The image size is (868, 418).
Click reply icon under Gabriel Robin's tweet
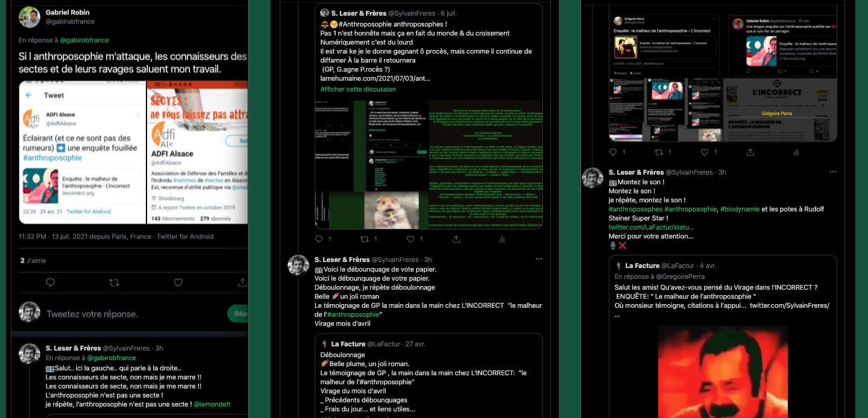[51, 282]
